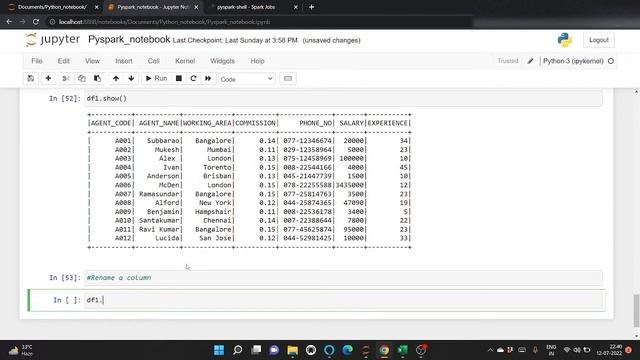Open taskbar Search

tap(238, 350)
